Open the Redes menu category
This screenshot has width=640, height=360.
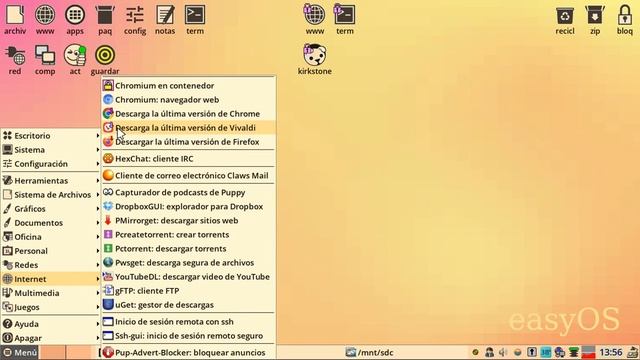tap(51, 265)
